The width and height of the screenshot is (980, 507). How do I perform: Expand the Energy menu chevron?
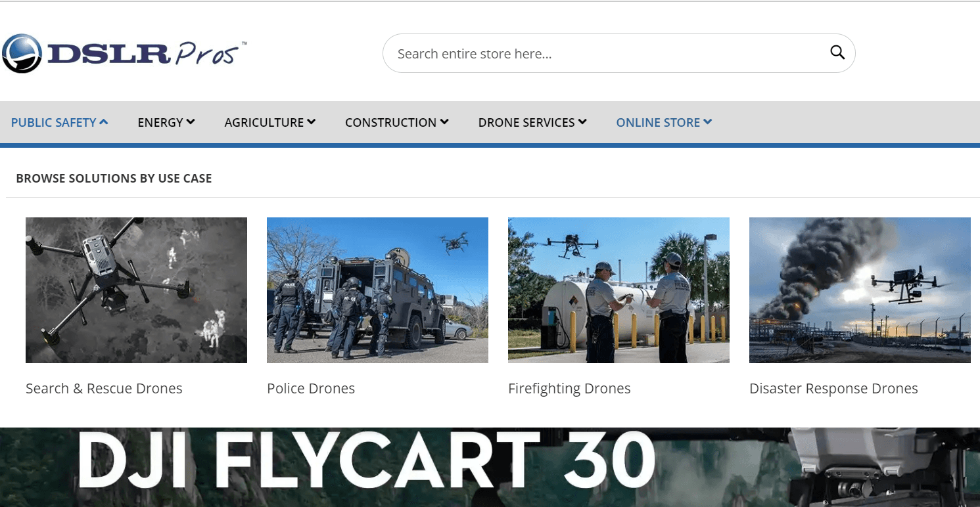pyautogui.click(x=191, y=121)
